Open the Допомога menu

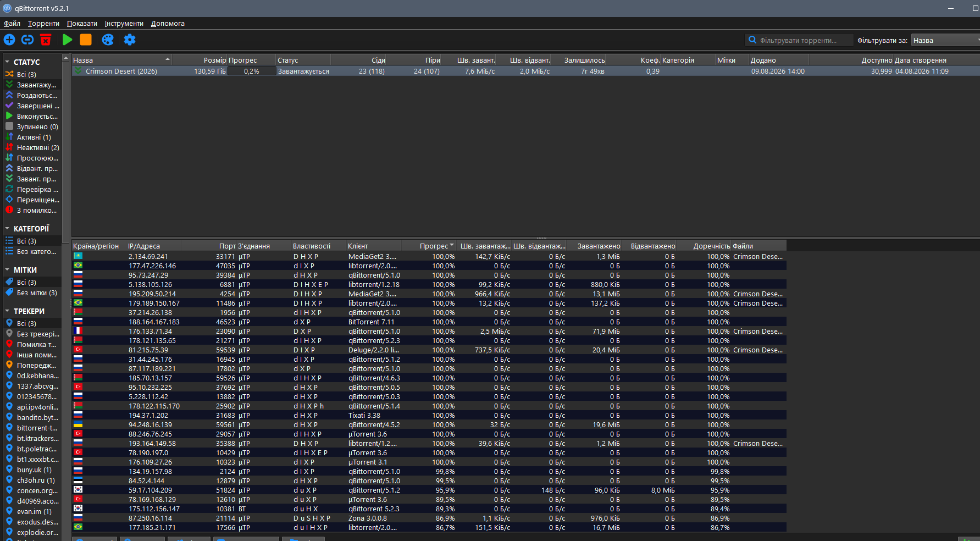tap(168, 23)
